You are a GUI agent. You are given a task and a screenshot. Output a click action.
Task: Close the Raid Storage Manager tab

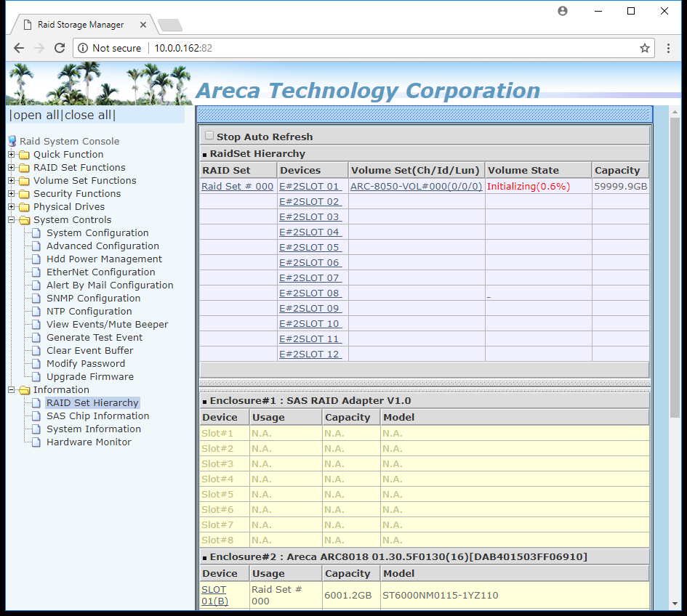click(x=142, y=25)
